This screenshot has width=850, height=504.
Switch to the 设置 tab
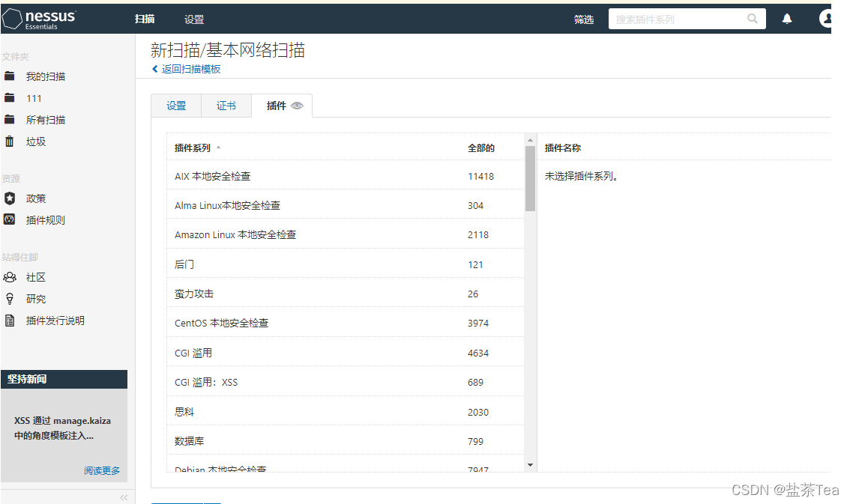point(176,106)
